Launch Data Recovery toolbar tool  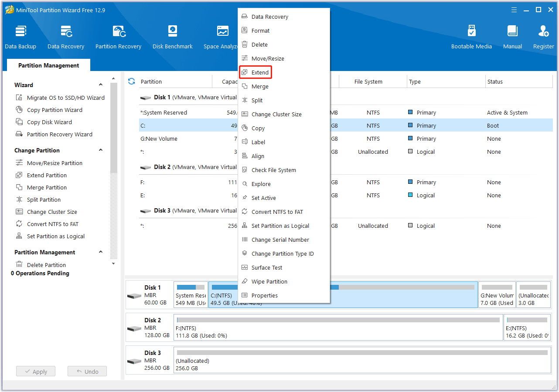(x=66, y=37)
